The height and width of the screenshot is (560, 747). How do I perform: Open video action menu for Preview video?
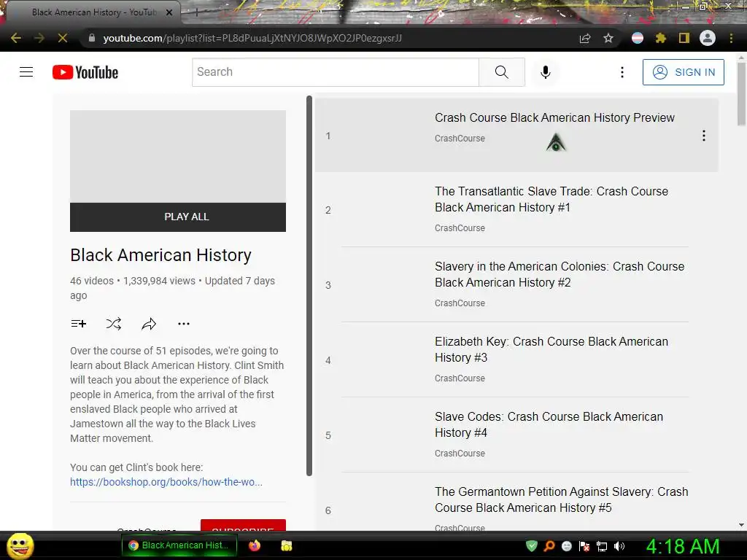[x=704, y=136]
